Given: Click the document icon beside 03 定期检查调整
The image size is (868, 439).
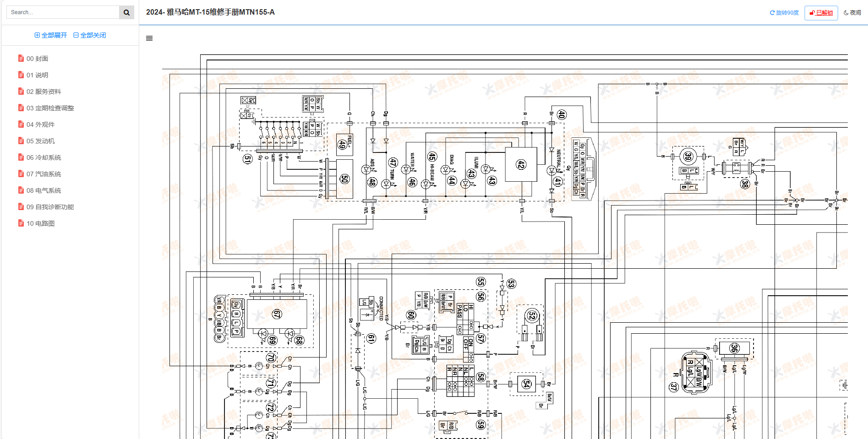Looking at the screenshot, I should [x=21, y=108].
